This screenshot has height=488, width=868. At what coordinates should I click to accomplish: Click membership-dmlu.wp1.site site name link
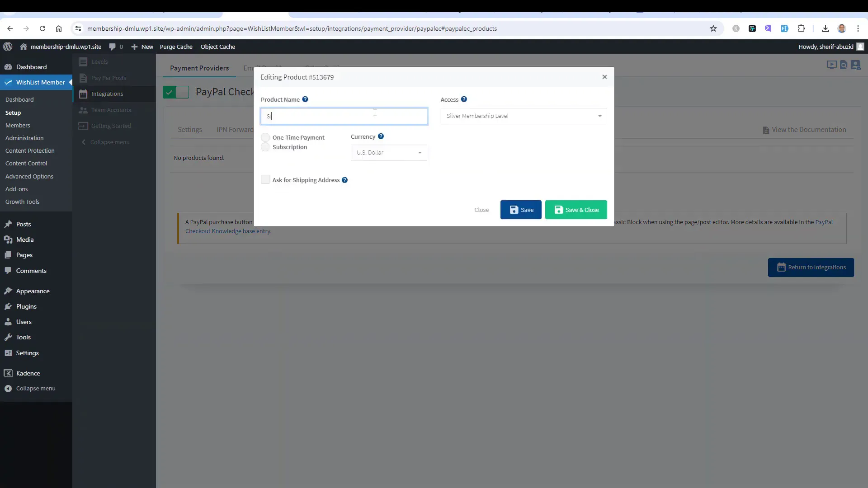pos(61,47)
